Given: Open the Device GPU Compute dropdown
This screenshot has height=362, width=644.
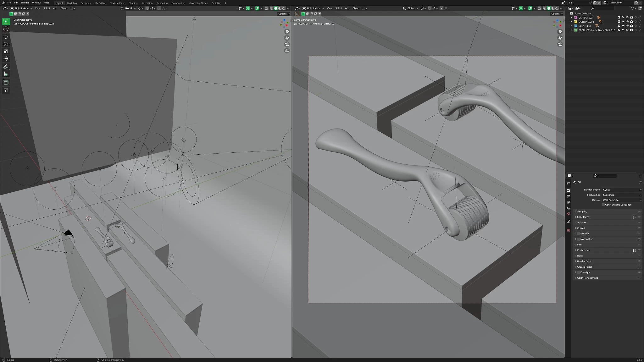Looking at the screenshot, I should point(622,200).
